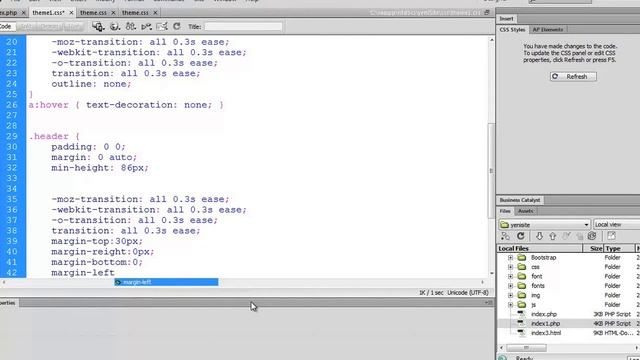Viewport: 640px width, 360px height.
Task: Select the Files tab
Action: (505, 211)
